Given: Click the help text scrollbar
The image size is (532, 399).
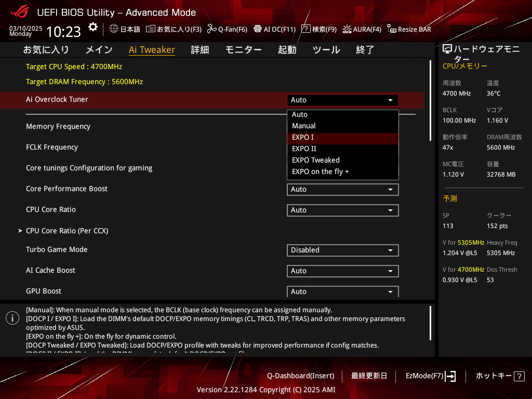Looking at the screenshot, I should 430,323.
